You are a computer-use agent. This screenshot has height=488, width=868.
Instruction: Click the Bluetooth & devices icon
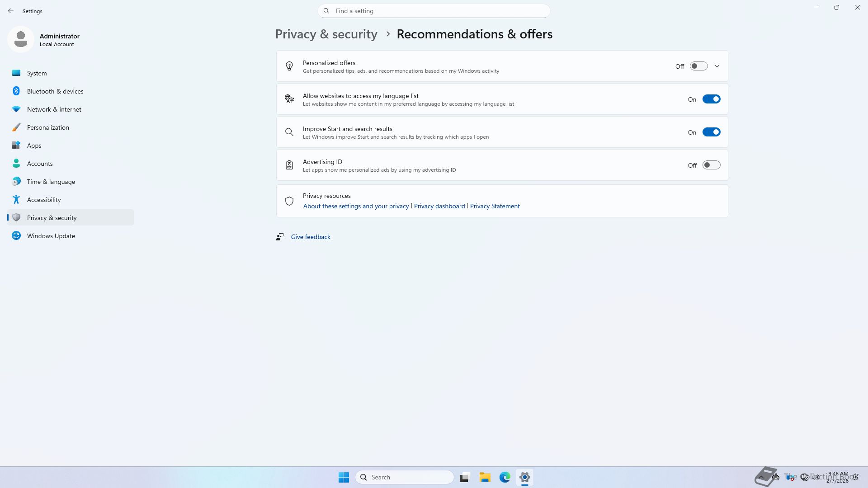coord(16,91)
